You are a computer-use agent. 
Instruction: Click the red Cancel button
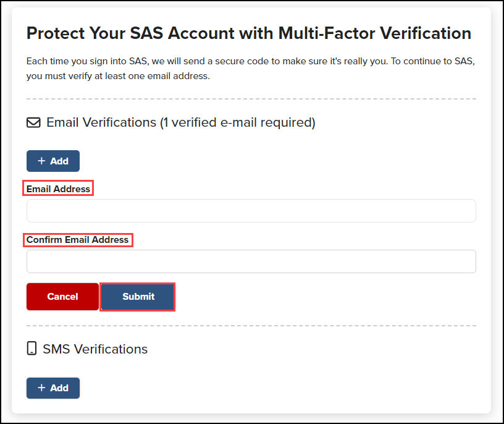pyautogui.click(x=62, y=297)
